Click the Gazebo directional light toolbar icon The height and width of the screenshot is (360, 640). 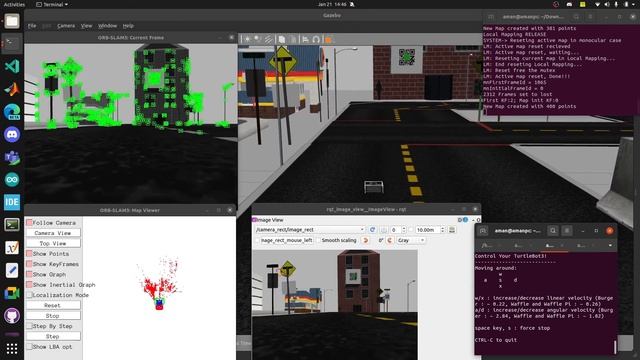pyautogui.click(x=268, y=39)
